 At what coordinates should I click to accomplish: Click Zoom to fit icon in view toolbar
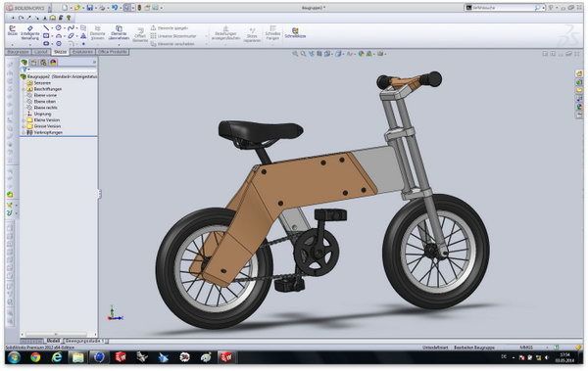[295, 54]
